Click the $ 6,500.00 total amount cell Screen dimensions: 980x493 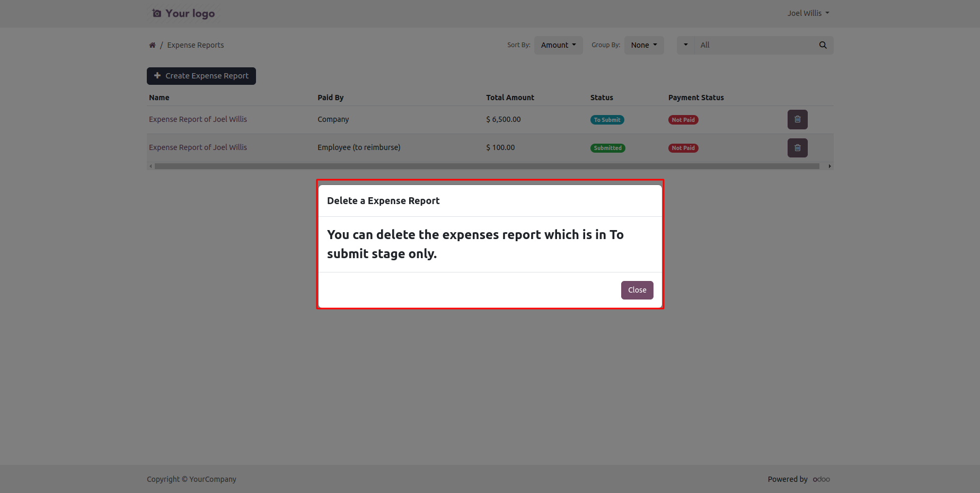pos(504,119)
